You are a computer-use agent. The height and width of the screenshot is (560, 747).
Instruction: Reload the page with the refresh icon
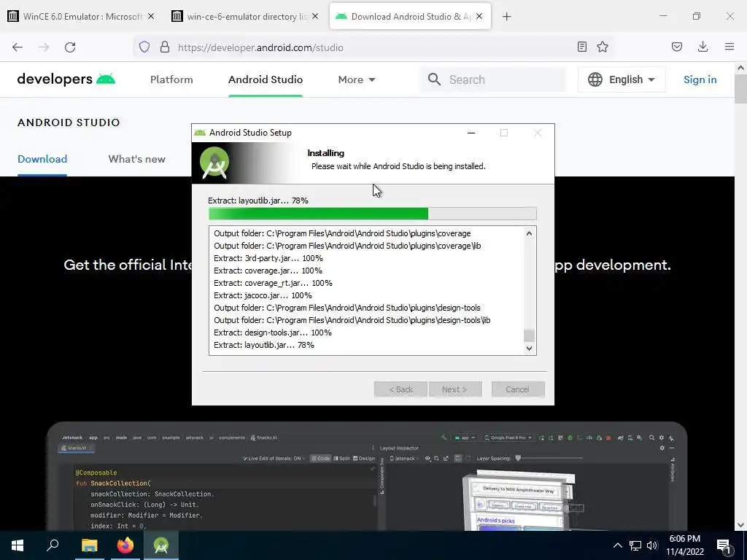click(70, 47)
